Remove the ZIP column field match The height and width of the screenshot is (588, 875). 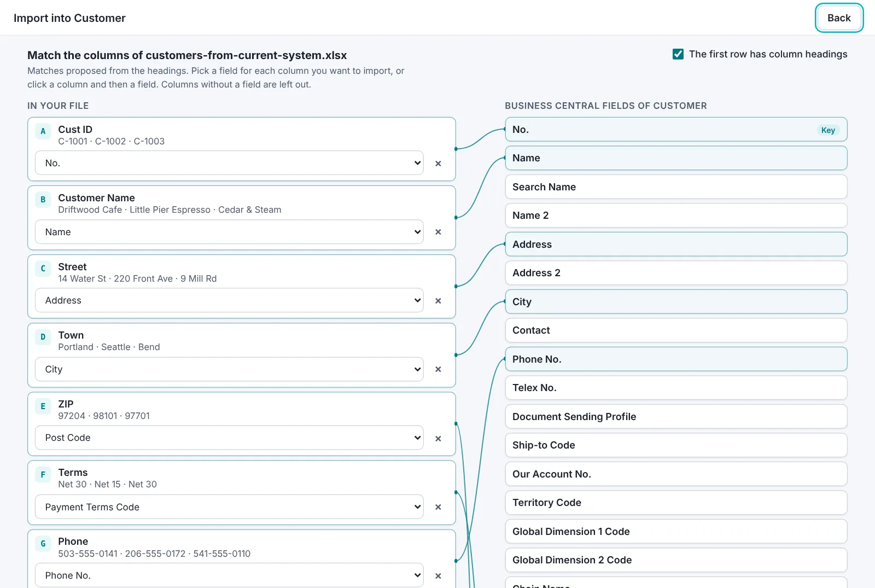(438, 438)
